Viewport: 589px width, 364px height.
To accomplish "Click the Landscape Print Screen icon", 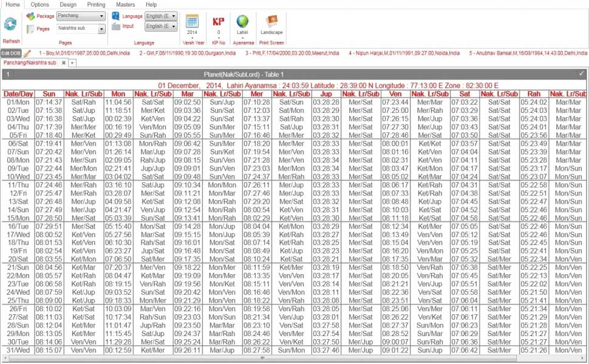I will [x=271, y=21].
